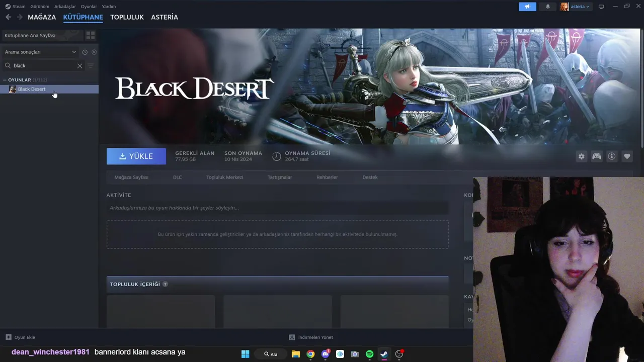Image resolution: width=644 pixels, height=362 pixels.
Task: Open the game info icon
Action: click(x=612, y=156)
